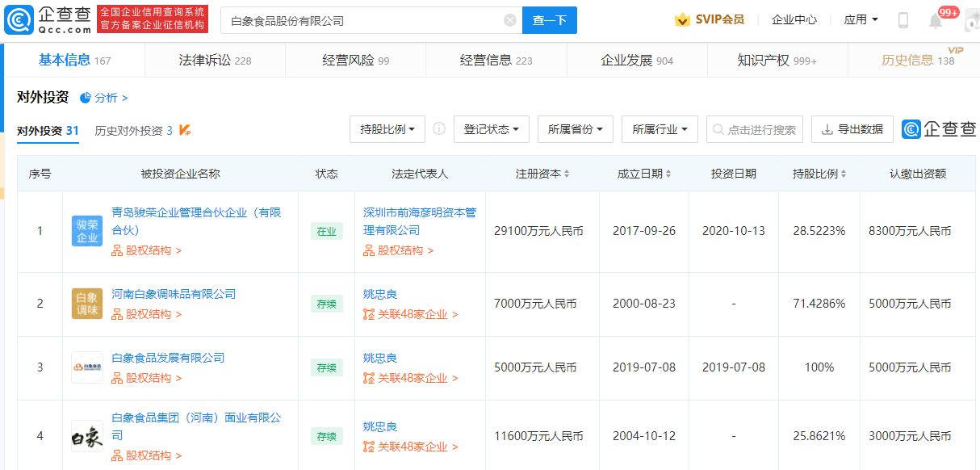980x470 pixels.
Task: Click the 白象食品发展 company logo thumbnail
Action: click(x=86, y=367)
